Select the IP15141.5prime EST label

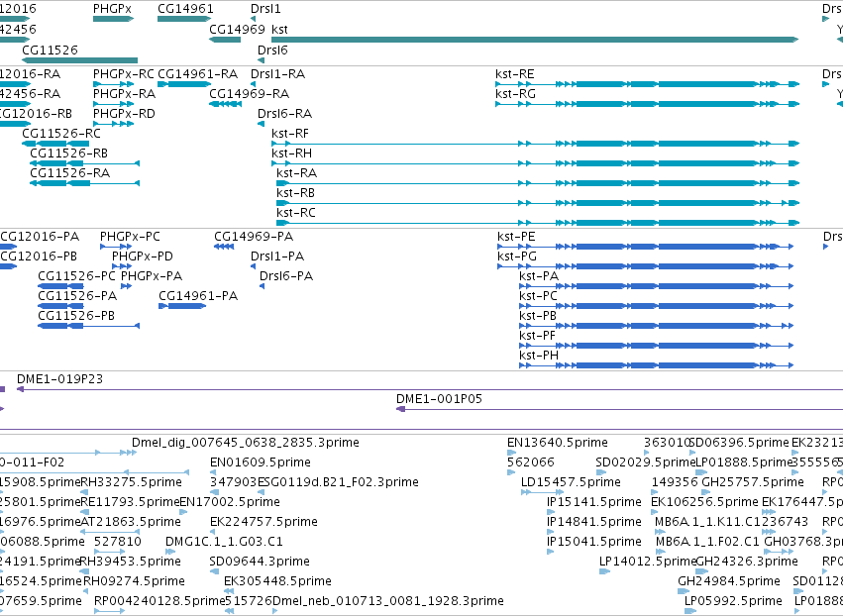594,502
